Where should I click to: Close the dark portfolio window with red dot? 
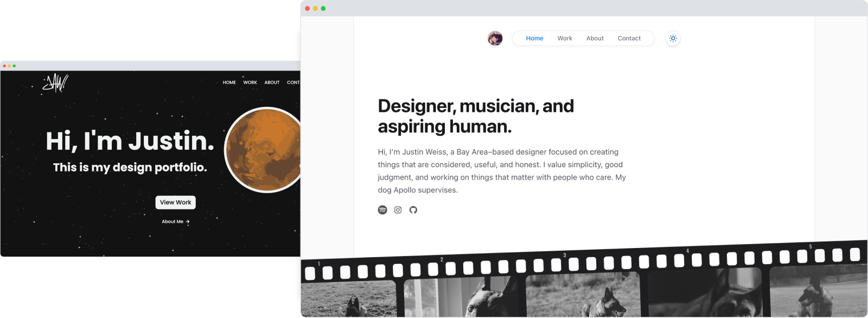point(4,66)
